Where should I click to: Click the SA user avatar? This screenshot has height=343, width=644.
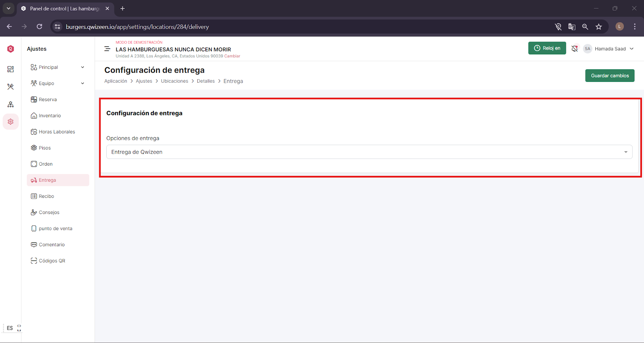coord(588,49)
